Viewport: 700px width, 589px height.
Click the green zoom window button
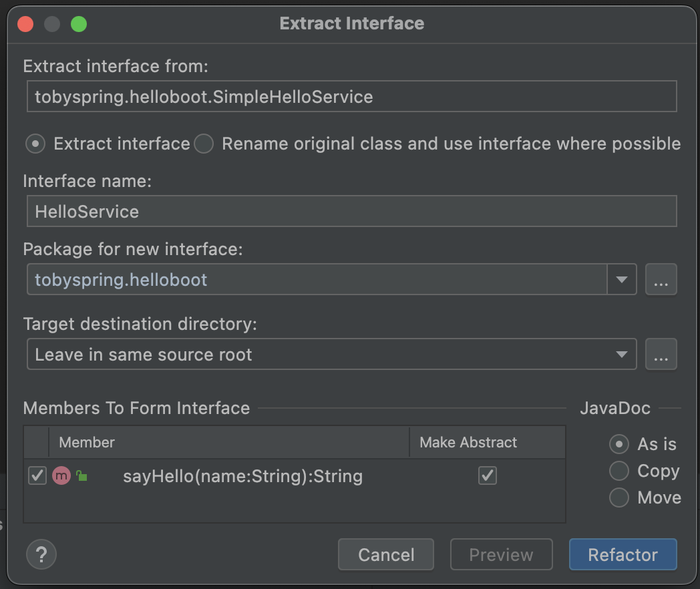point(79,25)
